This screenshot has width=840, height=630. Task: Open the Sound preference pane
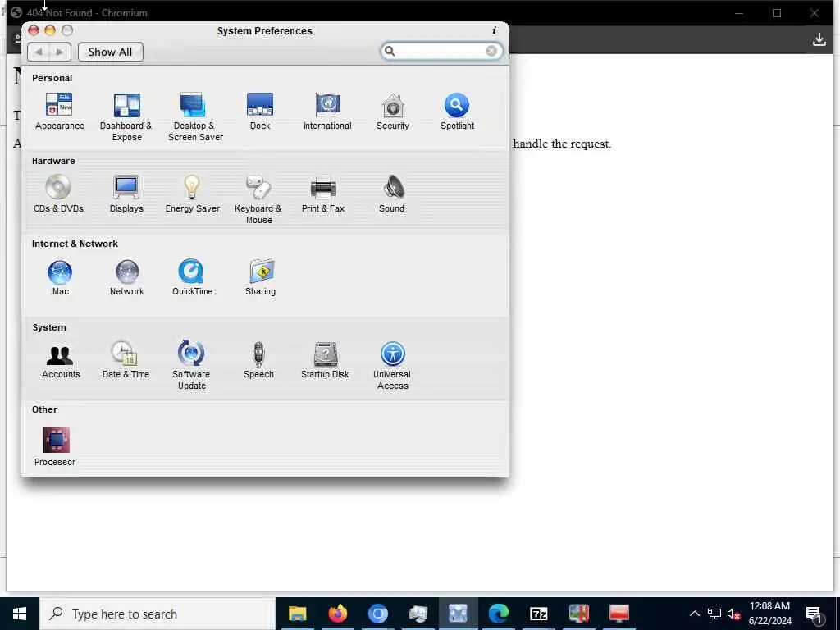pos(392,194)
